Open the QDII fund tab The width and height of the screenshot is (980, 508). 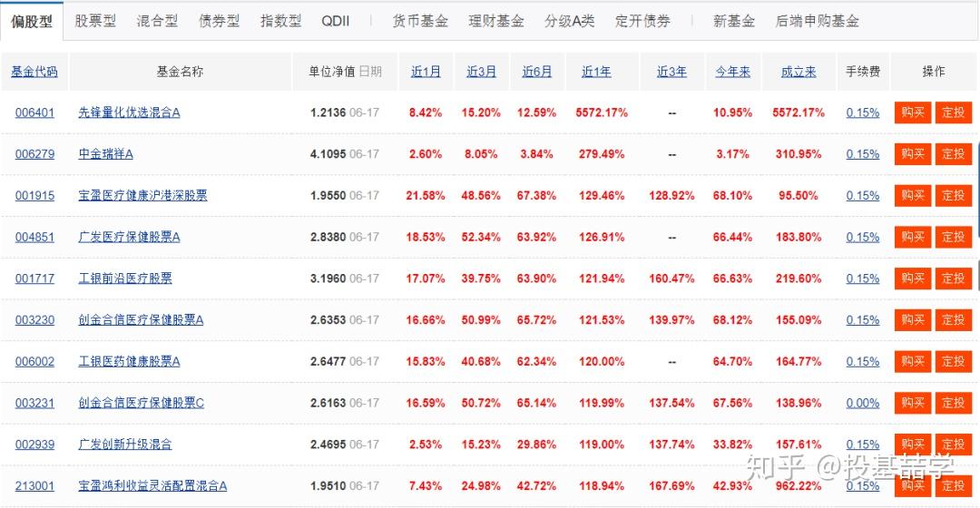tap(336, 21)
